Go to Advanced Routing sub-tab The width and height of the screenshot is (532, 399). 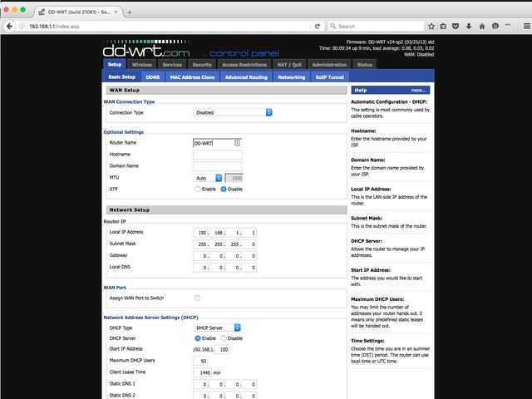[246, 77]
